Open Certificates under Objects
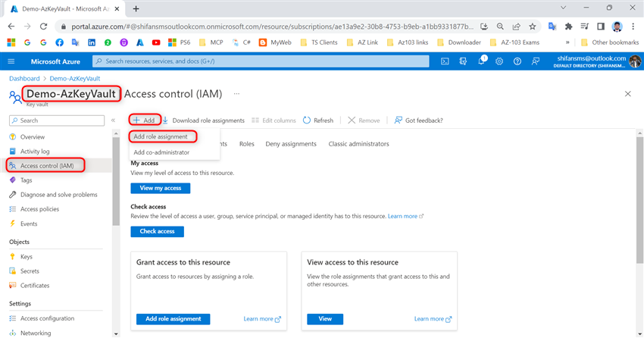This screenshot has width=644, height=338. point(35,286)
